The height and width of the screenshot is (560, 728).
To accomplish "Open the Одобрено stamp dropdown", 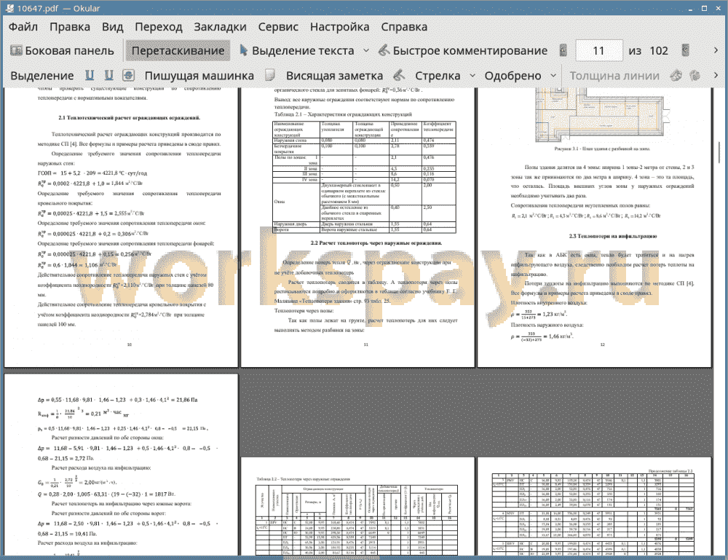I will pyautogui.click(x=553, y=76).
